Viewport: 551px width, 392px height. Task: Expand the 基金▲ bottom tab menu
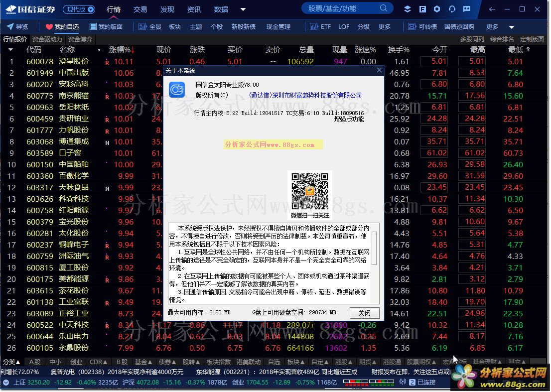coord(143,362)
